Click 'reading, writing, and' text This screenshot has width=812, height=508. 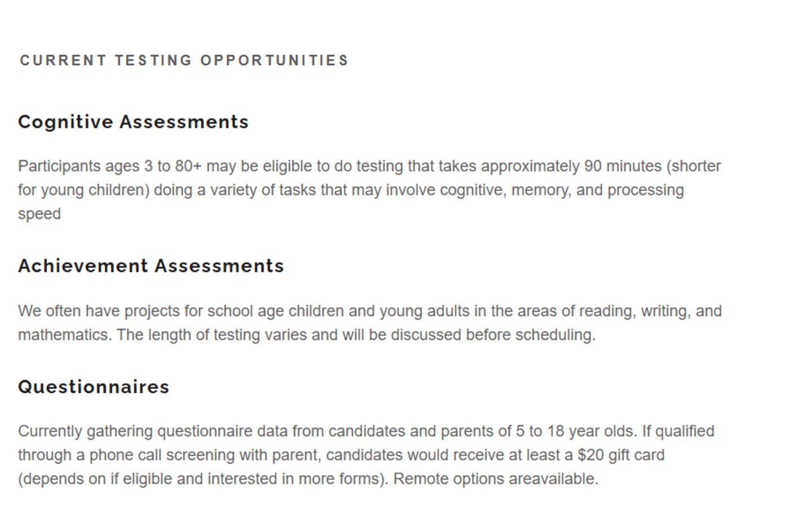651,311
